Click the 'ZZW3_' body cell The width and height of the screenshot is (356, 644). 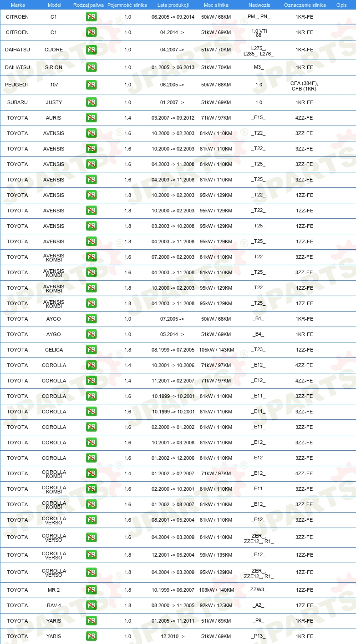pos(259,590)
